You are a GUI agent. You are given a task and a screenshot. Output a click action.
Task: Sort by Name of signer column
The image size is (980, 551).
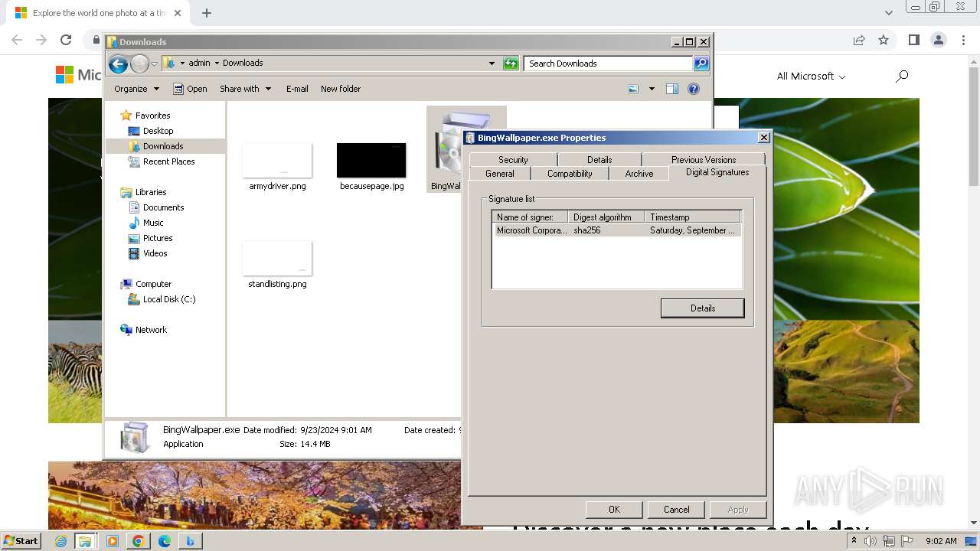530,217
